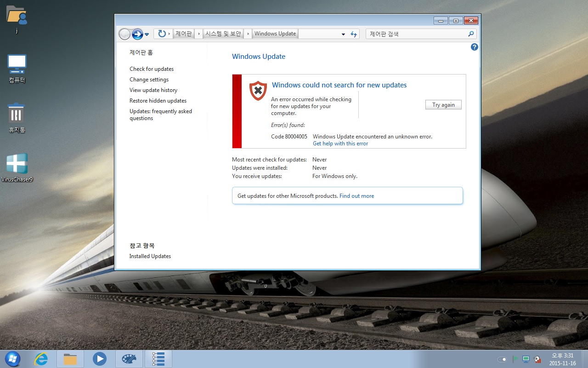The image size is (588, 368).
Task: Click the address bar refresh icon
Action: click(x=354, y=34)
